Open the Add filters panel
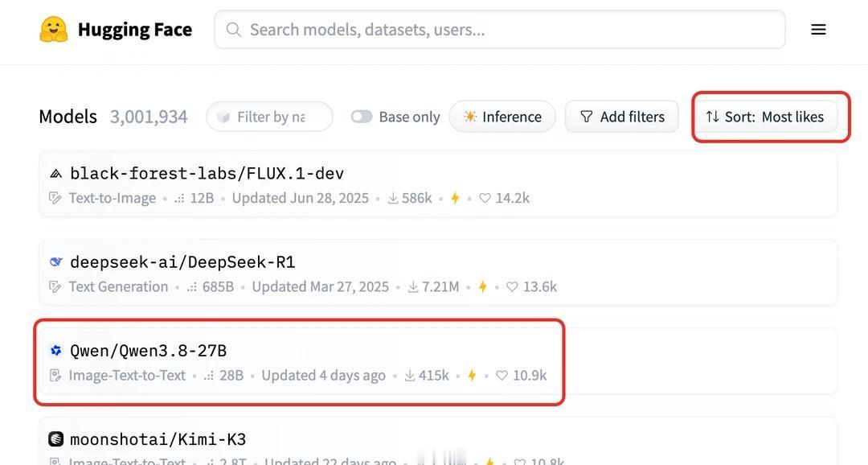The height and width of the screenshot is (465, 868). click(621, 117)
